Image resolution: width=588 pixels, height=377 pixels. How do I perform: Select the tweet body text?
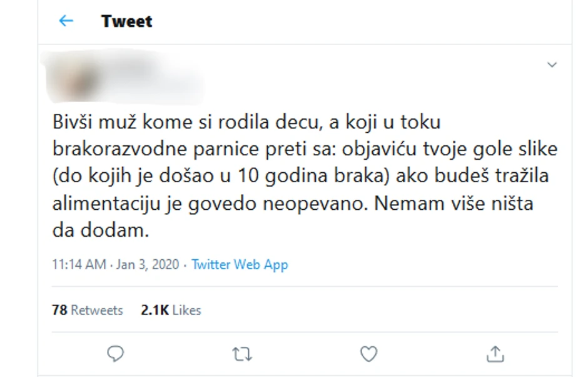[x=300, y=175]
